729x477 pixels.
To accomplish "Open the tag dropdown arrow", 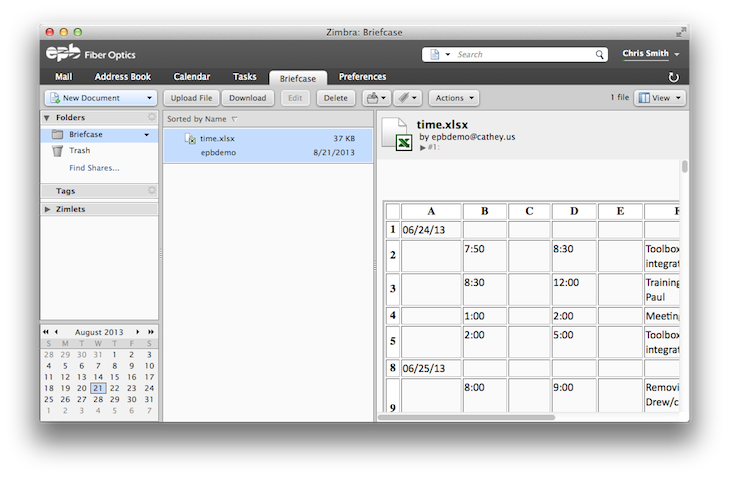I will (x=414, y=98).
